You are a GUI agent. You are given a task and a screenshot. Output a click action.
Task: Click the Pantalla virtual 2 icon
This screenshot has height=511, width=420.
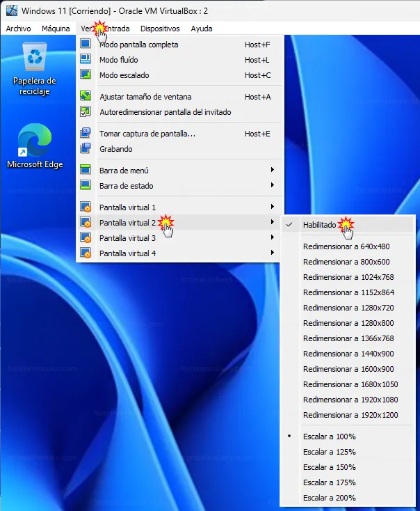pos(86,222)
